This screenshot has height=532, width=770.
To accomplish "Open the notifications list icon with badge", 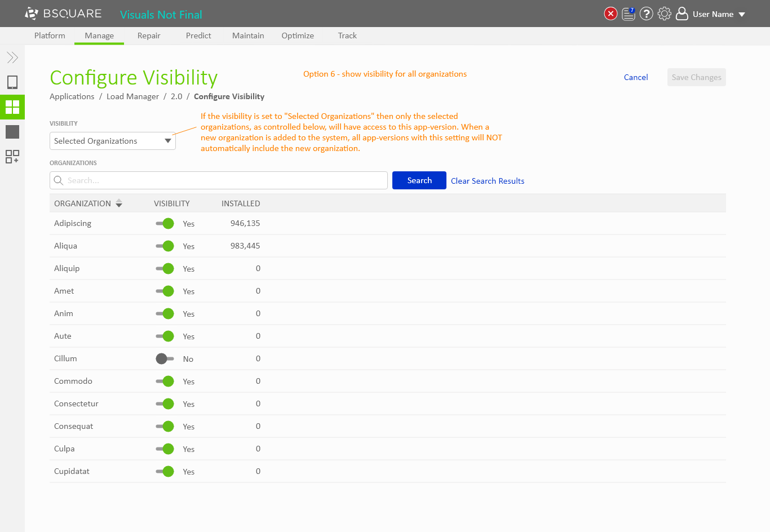I will (x=629, y=14).
